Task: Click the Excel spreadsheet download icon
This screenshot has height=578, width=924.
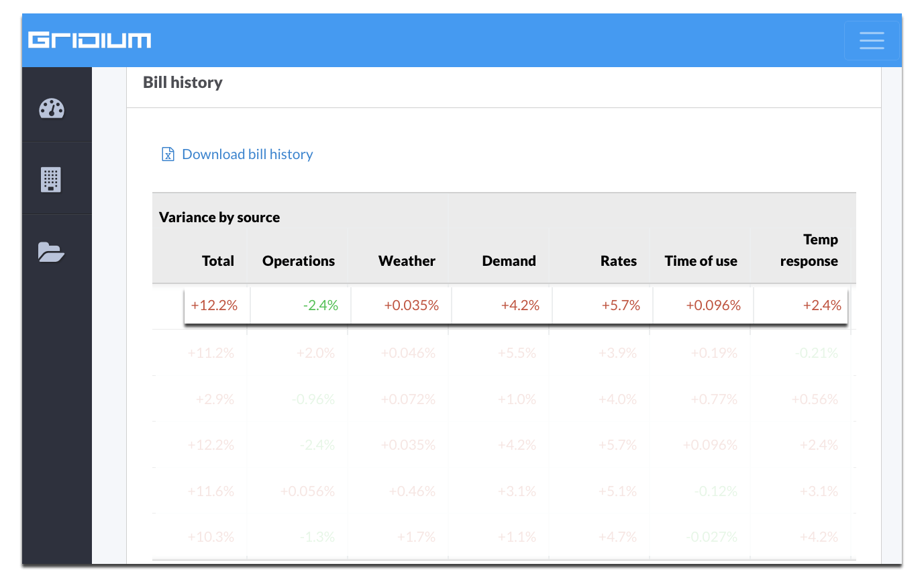Action: [x=167, y=154]
